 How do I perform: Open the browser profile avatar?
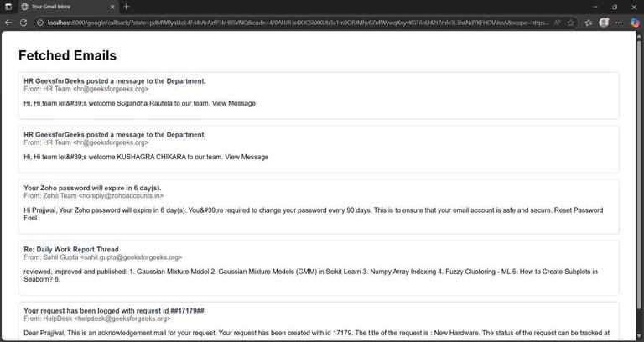pos(604,23)
